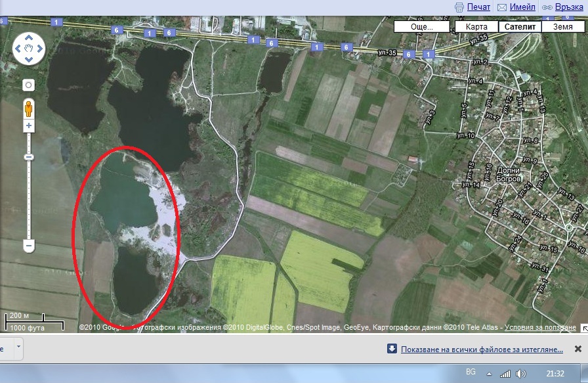
Task: Close the downloads bar with the X
Action: pyautogui.click(x=577, y=349)
